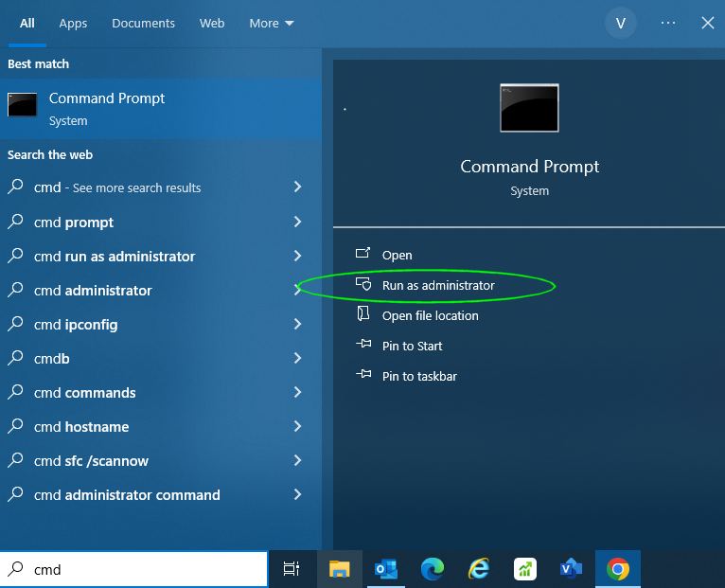Expand arrow for cmd ipconfig suggestion

[x=297, y=325]
